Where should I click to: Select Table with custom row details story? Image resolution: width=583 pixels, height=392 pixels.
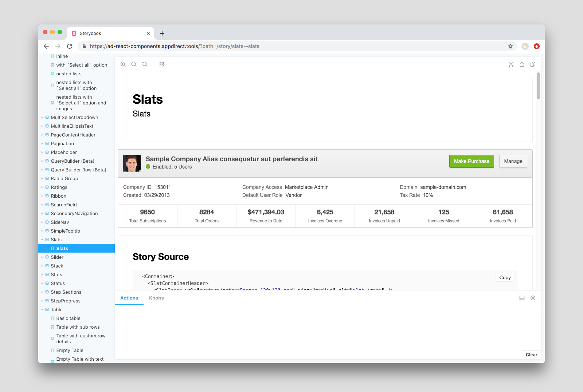tap(81, 338)
